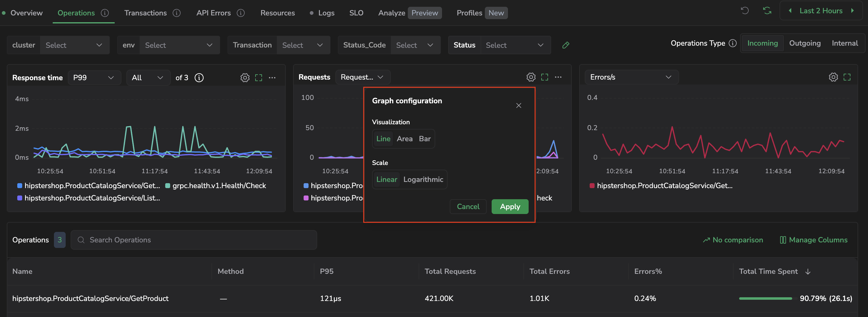
Task: Open the Analyze Preview tab
Action: pyautogui.click(x=410, y=13)
